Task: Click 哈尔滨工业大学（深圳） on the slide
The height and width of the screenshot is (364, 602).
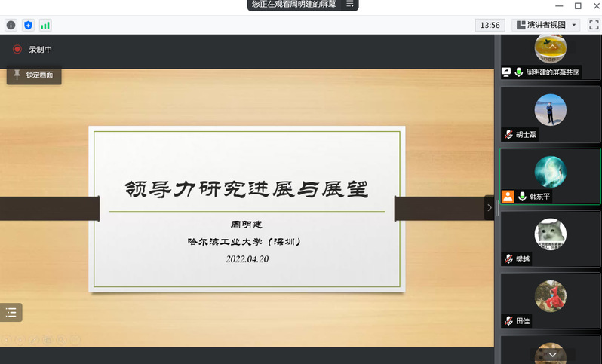Action: tap(244, 242)
